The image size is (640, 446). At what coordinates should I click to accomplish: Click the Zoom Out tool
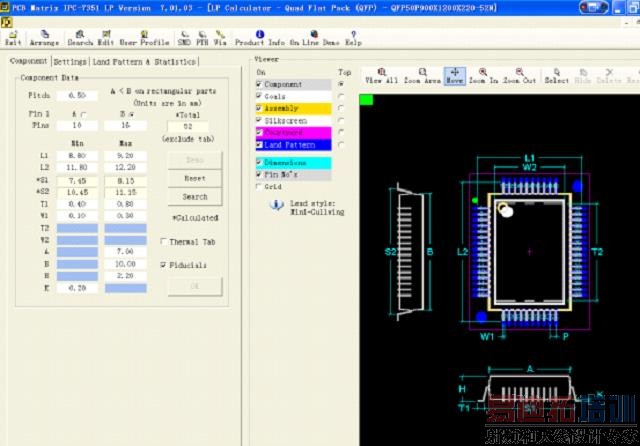coord(518,74)
